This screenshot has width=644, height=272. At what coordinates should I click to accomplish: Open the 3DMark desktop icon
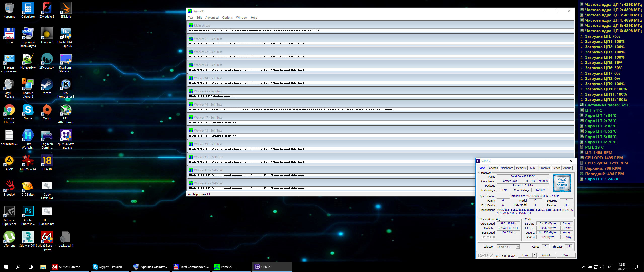coord(66,9)
